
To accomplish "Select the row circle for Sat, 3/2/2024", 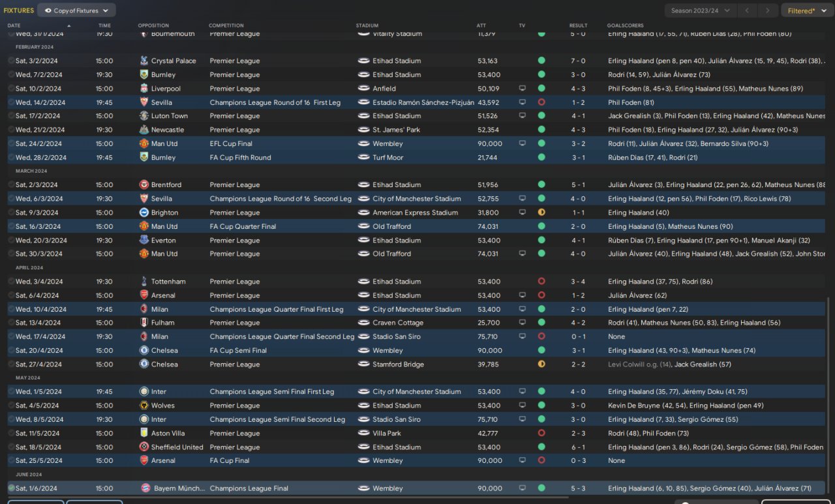I will pyautogui.click(x=11, y=61).
